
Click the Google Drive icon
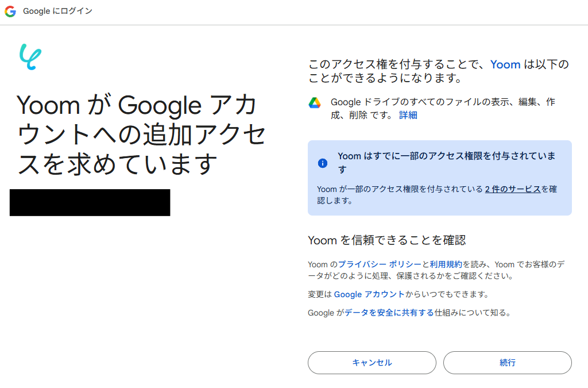click(314, 103)
